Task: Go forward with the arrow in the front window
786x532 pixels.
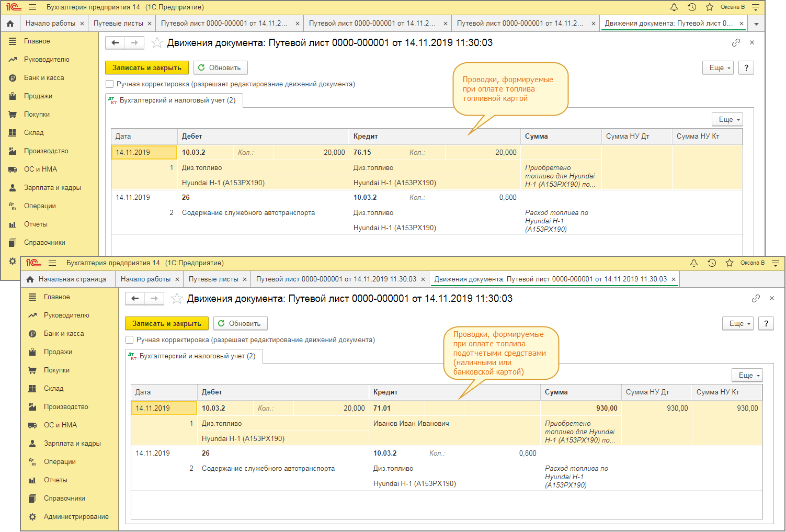Action: pyautogui.click(x=154, y=298)
